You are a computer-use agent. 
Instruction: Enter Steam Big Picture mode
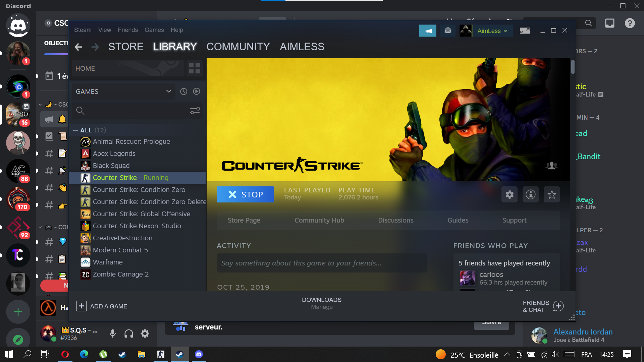(x=525, y=31)
